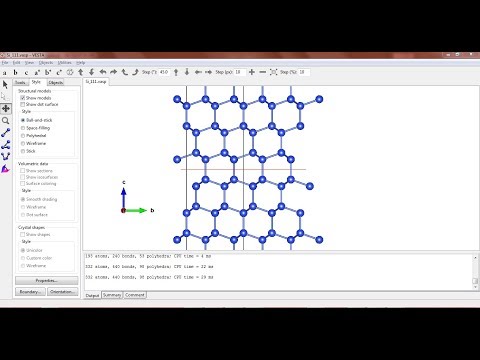Click the rotation step angle field

click(164, 72)
